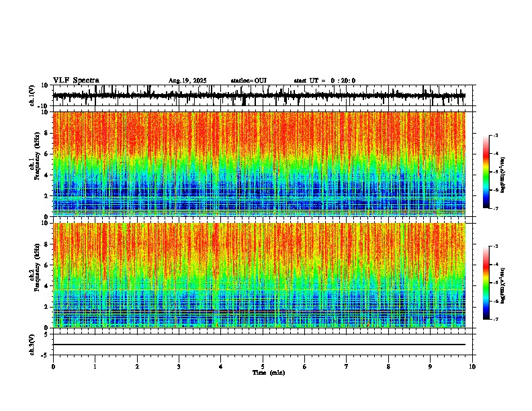Click the "Time (min)" x-axis label
Viewport: 532px width, 411px height.
tap(269, 373)
